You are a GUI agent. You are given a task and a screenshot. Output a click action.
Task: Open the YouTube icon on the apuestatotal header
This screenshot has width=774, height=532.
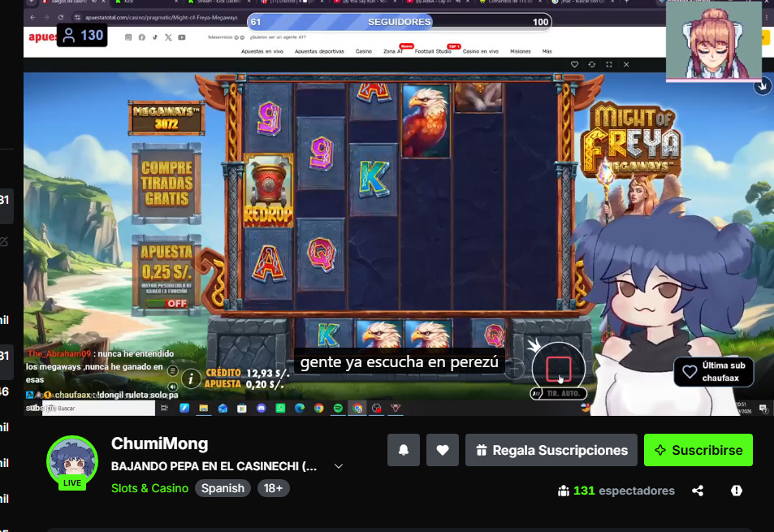(182, 37)
